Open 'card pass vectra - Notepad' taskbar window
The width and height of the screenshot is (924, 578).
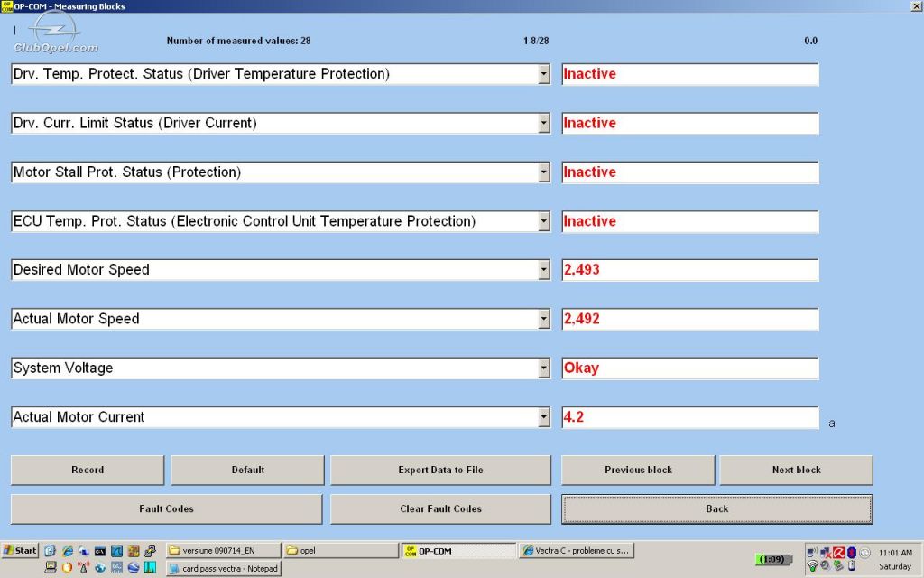pyautogui.click(x=224, y=569)
